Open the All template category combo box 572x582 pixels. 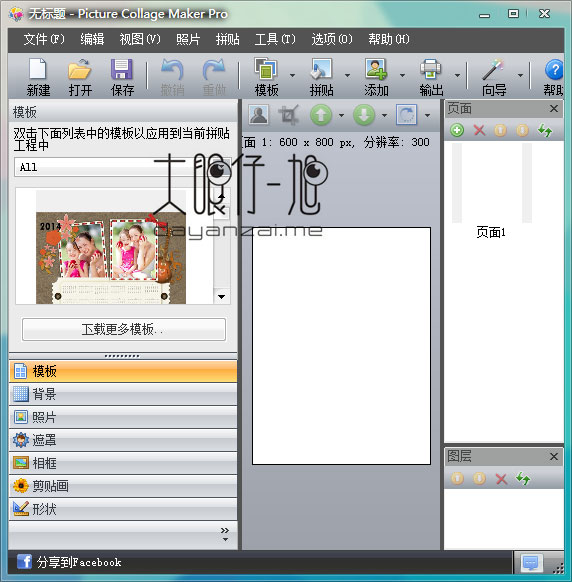[x=122, y=167]
